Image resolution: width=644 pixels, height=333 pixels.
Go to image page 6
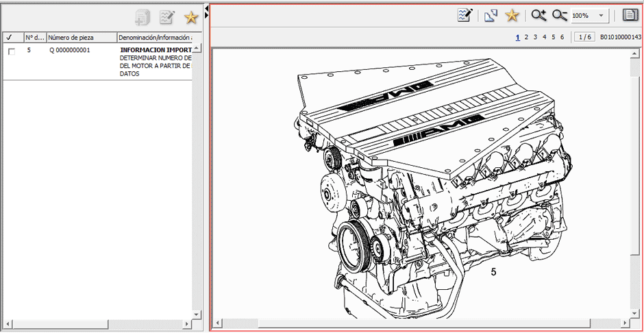point(562,37)
